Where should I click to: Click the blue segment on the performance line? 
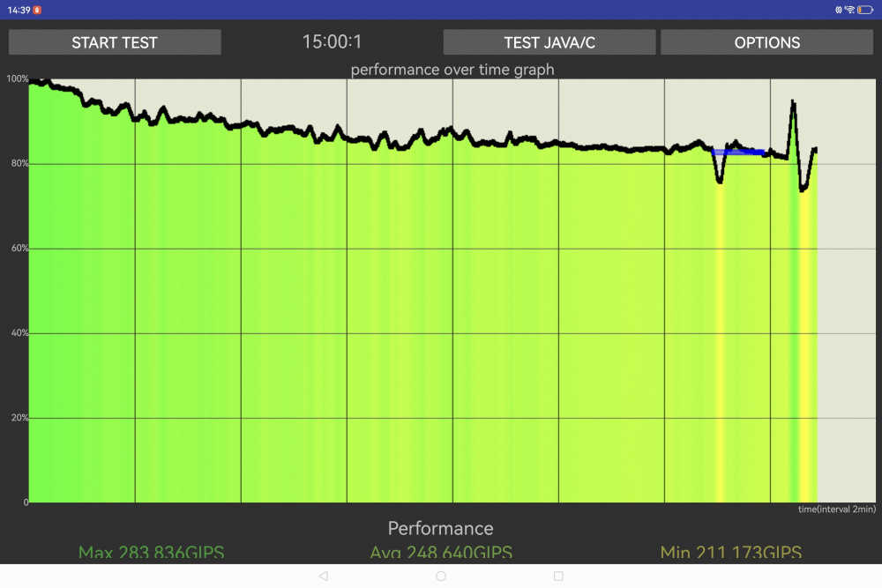click(738, 152)
